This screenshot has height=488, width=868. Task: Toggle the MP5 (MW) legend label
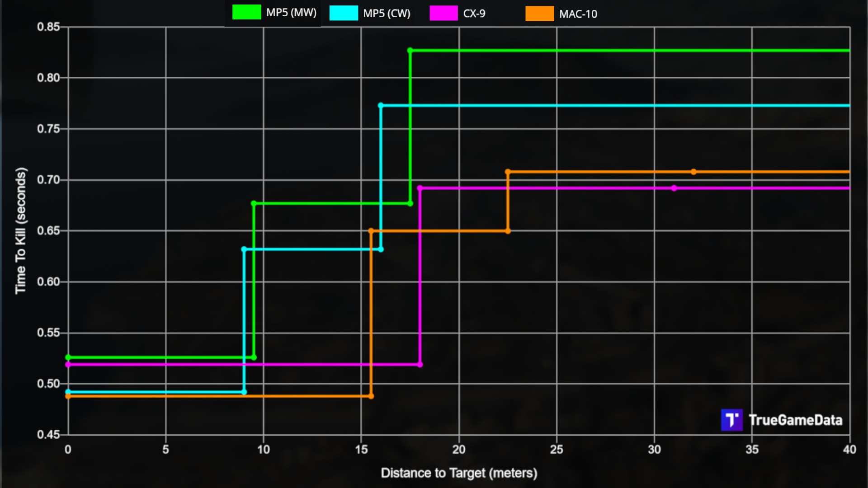point(291,13)
